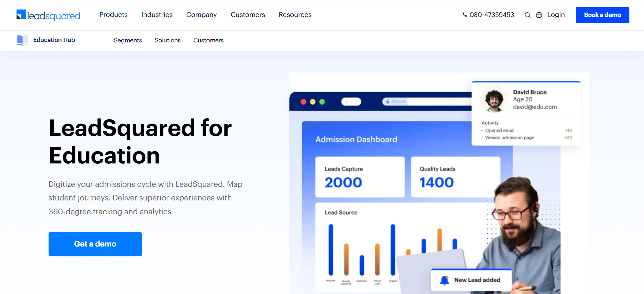The width and height of the screenshot is (644, 294).
Task: Click the Education Hub book icon
Action: [x=22, y=40]
